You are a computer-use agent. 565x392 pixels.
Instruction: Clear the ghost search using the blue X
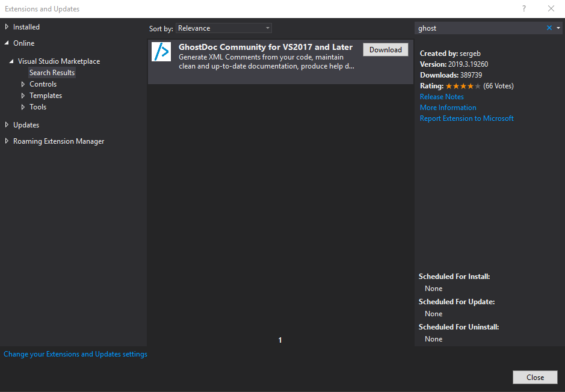[549, 28]
